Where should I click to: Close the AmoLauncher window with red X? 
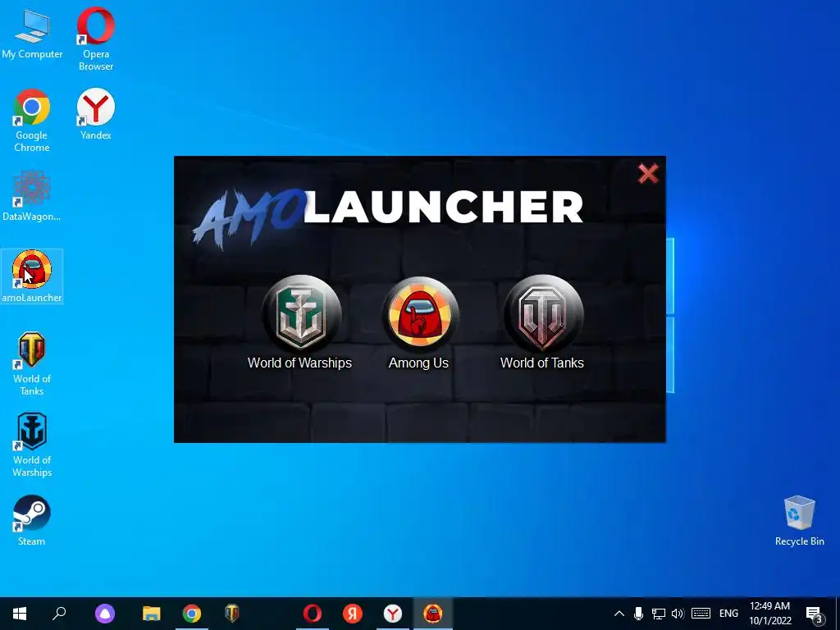click(648, 173)
